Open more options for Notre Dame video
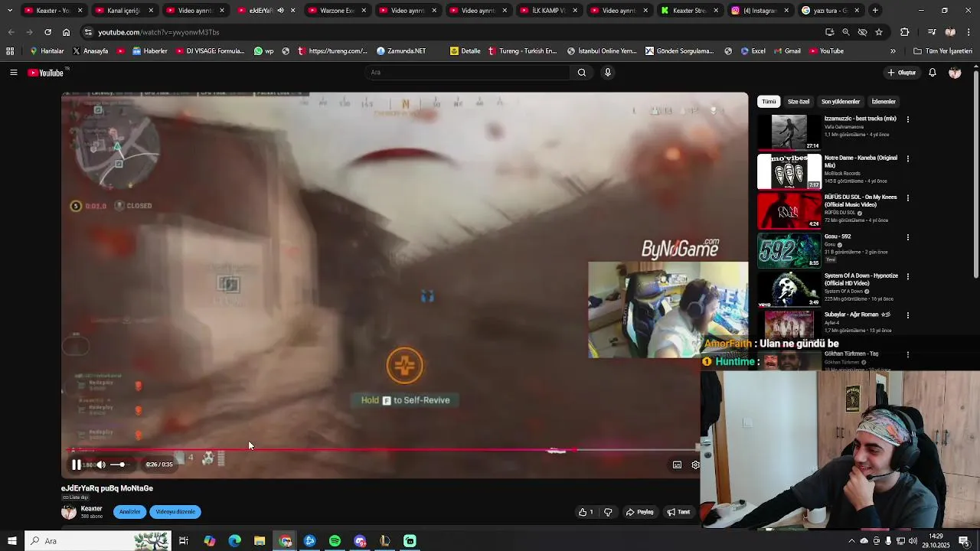Viewport: 980px width, 551px height. pos(908,158)
